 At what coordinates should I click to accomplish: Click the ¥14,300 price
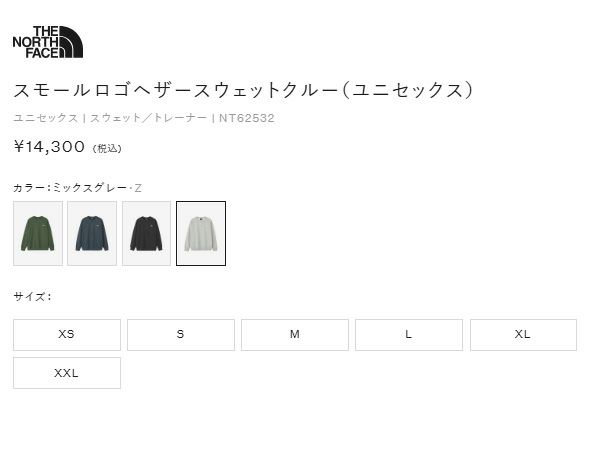(49, 147)
